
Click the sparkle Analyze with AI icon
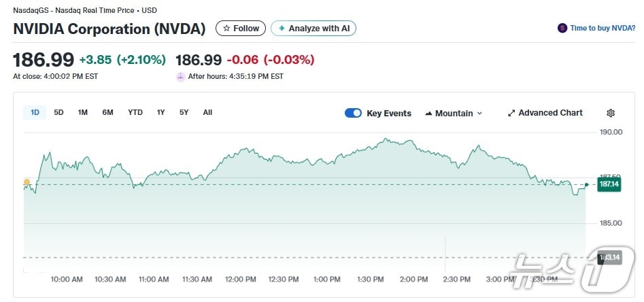tap(282, 29)
